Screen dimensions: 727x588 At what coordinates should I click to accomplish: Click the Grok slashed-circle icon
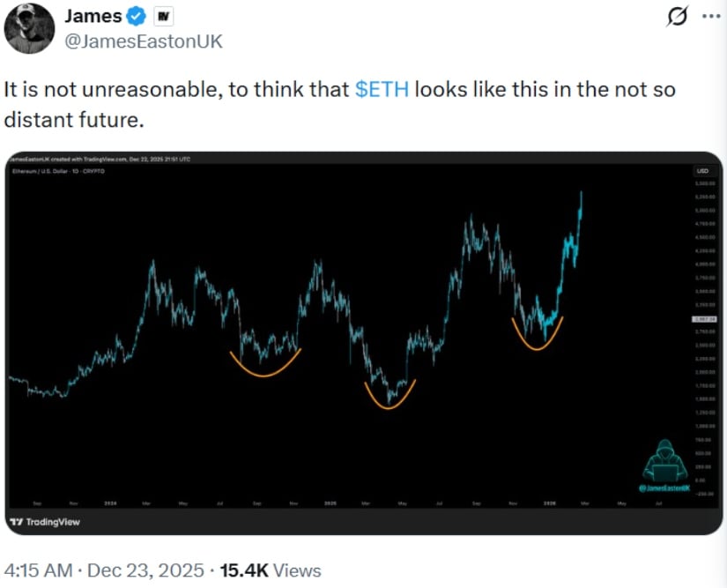pos(679,18)
